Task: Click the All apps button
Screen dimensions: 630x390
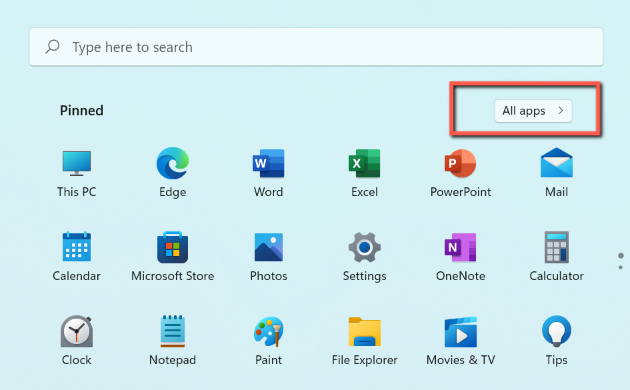Action: pyautogui.click(x=533, y=111)
